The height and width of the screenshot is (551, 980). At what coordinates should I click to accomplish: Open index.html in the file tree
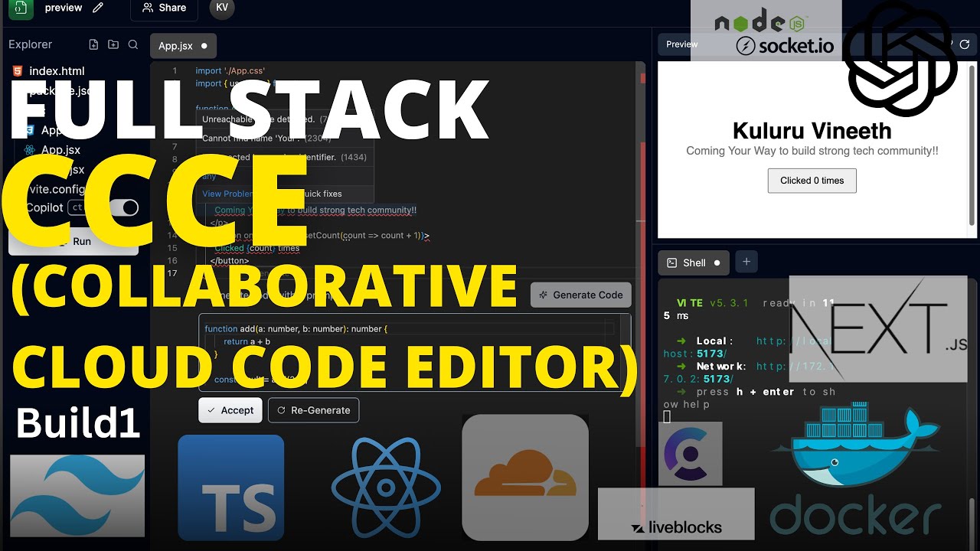tap(57, 71)
